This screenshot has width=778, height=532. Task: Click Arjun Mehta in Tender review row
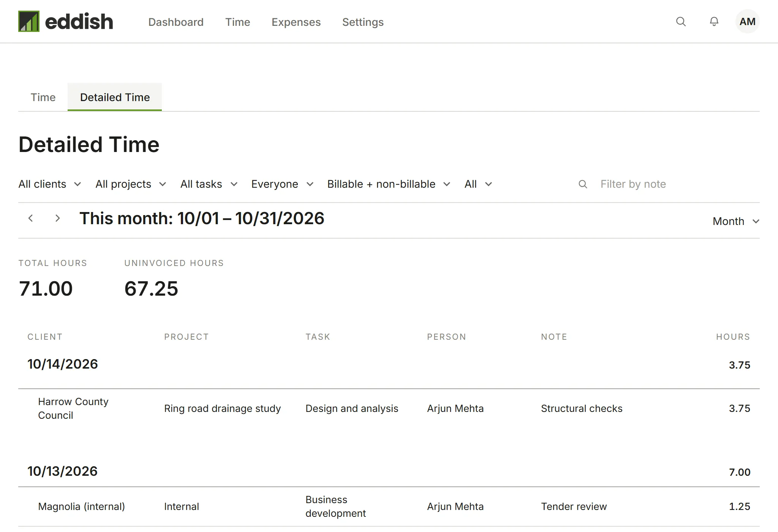coord(455,507)
